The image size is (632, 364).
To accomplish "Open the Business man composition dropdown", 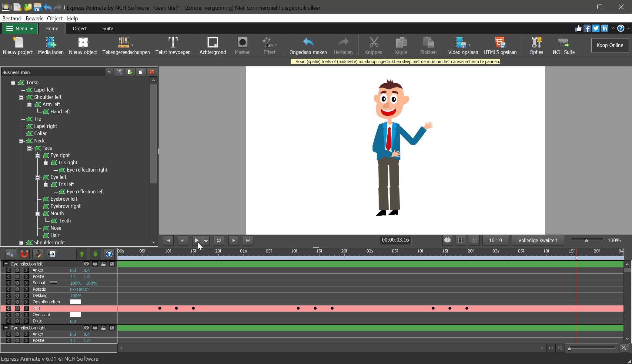I will point(109,72).
